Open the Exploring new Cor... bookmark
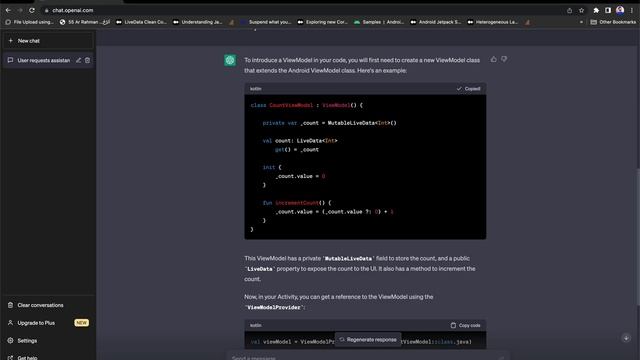 coord(322,22)
